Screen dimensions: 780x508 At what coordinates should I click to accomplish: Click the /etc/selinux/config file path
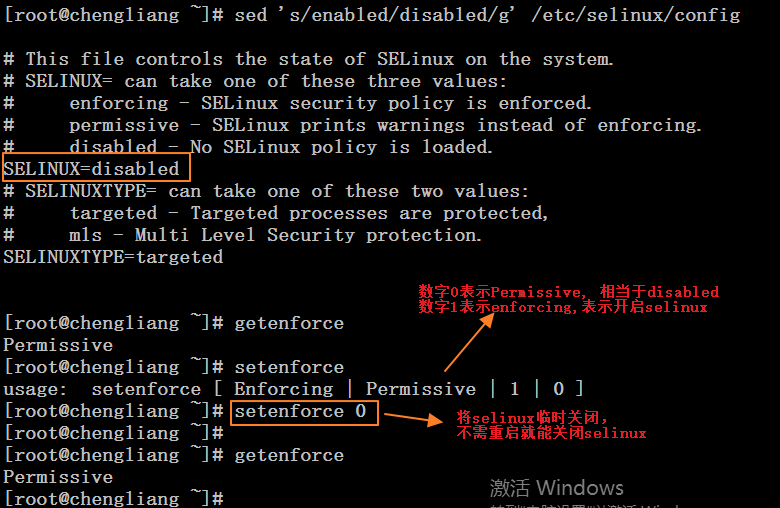pyautogui.click(x=635, y=15)
